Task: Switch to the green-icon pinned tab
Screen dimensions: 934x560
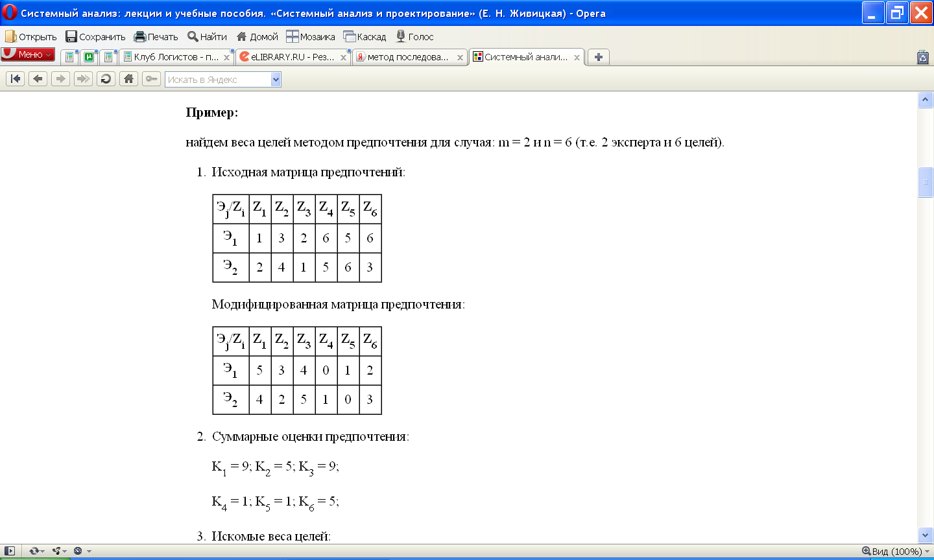Action: [x=89, y=57]
